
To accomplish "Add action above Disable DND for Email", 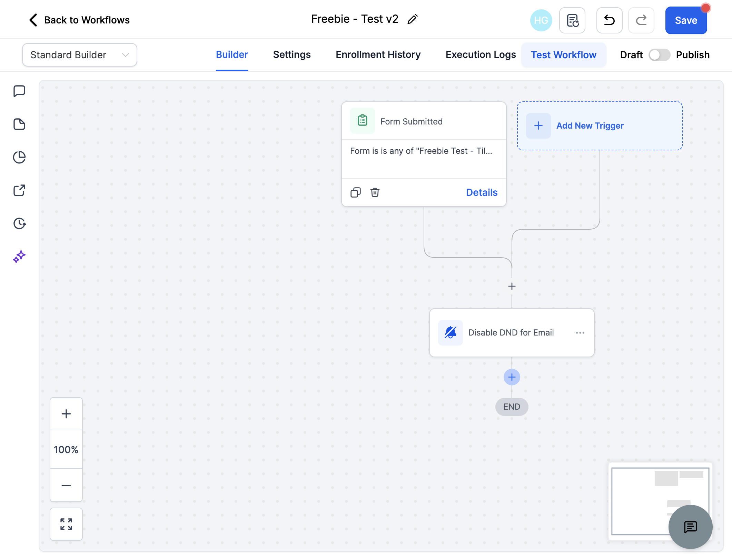I will (x=512, y=286).
